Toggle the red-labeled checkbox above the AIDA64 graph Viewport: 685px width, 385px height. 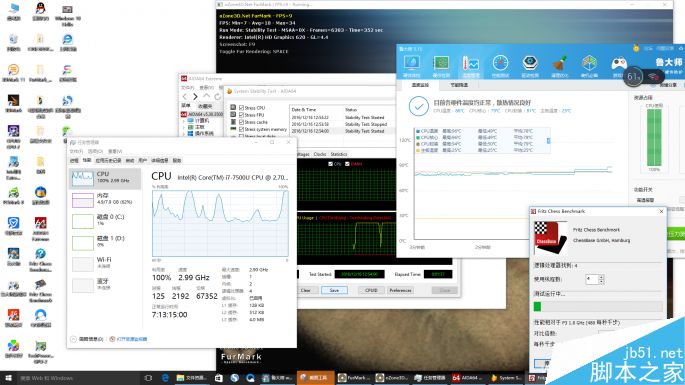click(347, 164)
